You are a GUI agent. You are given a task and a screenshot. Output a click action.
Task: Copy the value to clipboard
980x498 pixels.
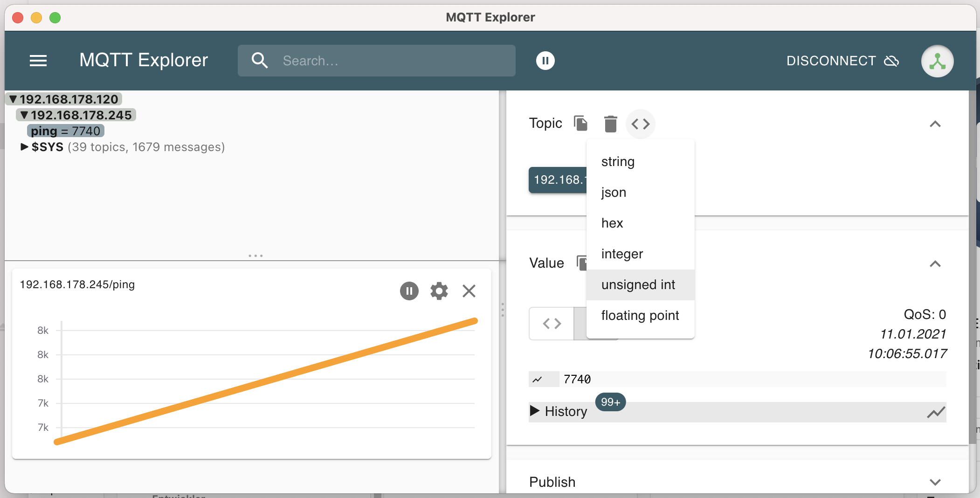(581, 263)
